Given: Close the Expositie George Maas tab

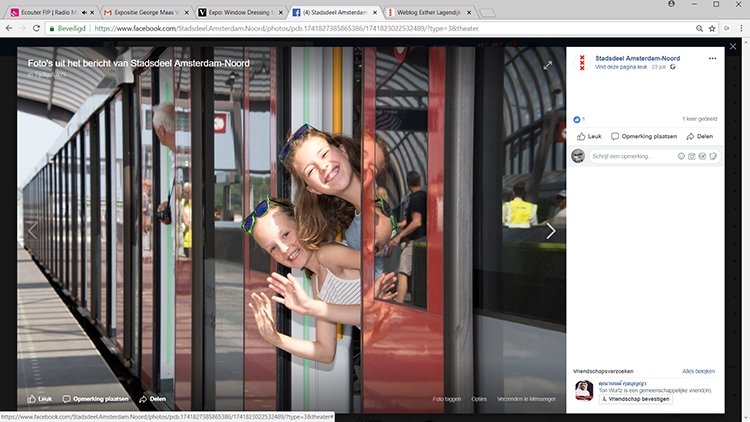Looking at the screenshot, I should 187,13.
